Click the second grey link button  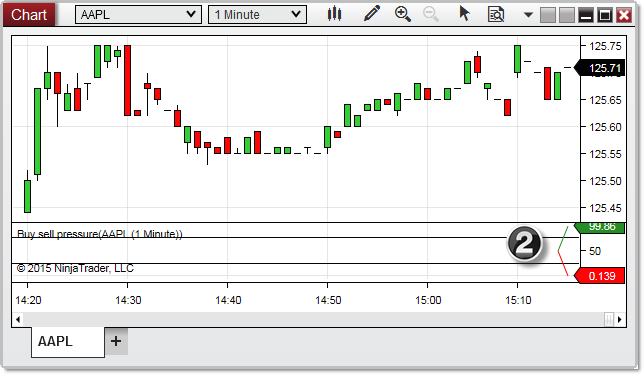click(567, 15)
